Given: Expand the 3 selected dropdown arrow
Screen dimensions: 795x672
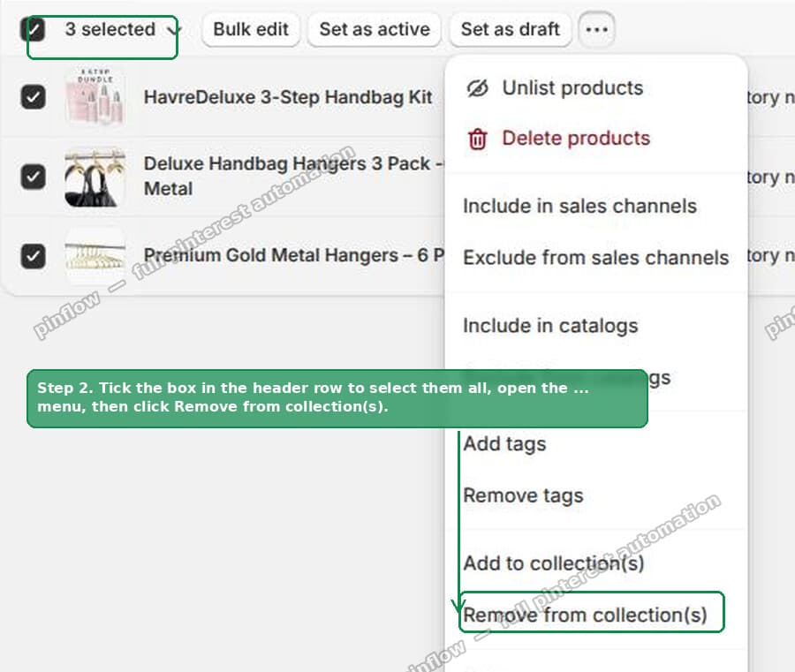Looking at the screenshot, I should click(174, 30).
